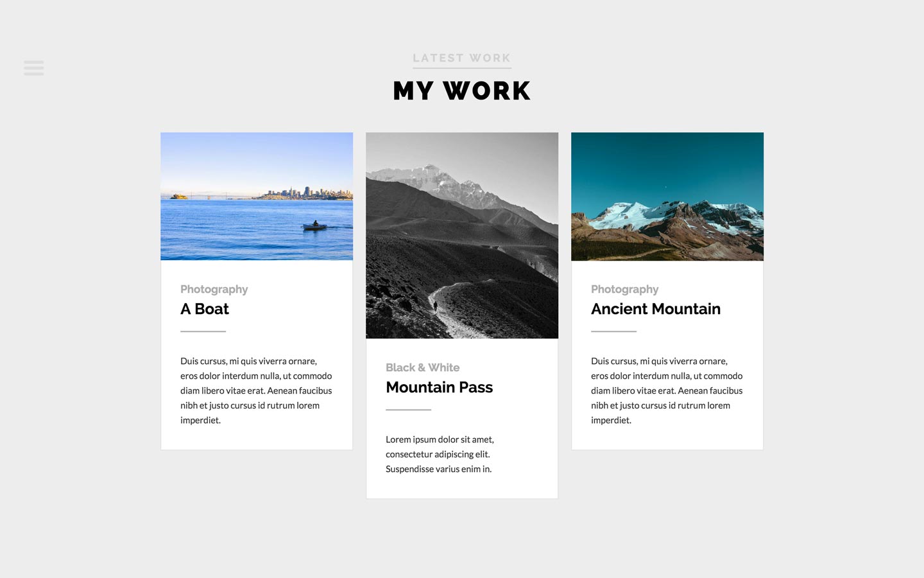Click the 'A Boat' title link
Image resolution: width=924 pixels, height=578 pixels.
[205, 309]
